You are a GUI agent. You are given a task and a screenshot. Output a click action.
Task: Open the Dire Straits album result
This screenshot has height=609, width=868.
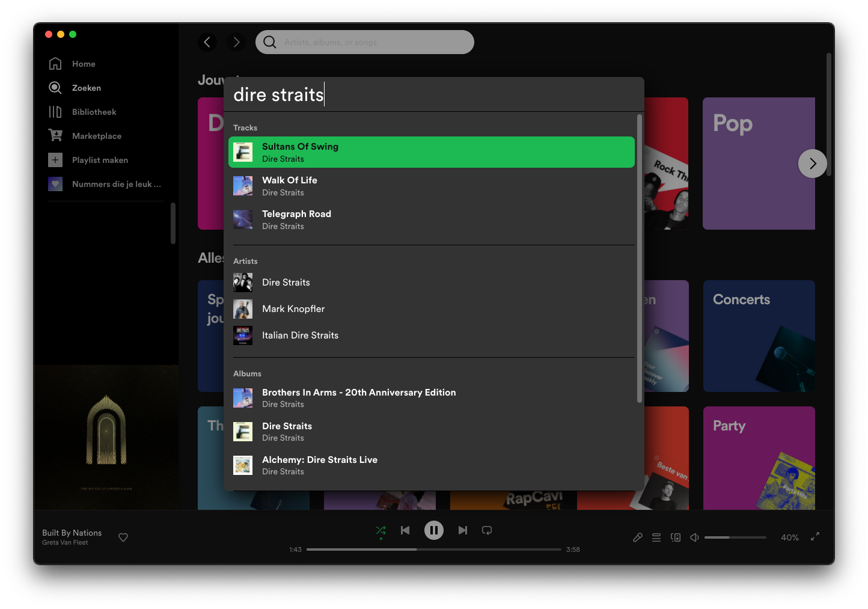(x=432, y=432)
